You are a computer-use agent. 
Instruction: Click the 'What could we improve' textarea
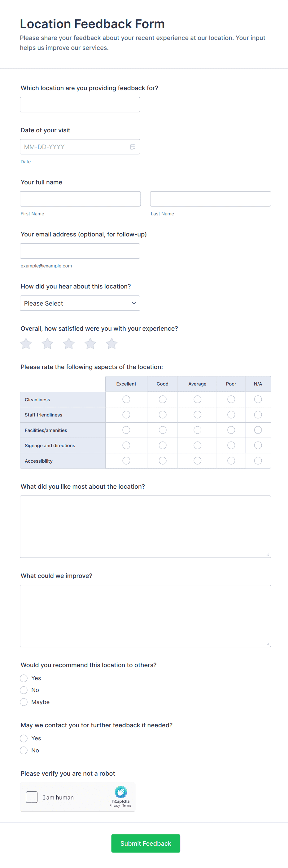(145, 616)
